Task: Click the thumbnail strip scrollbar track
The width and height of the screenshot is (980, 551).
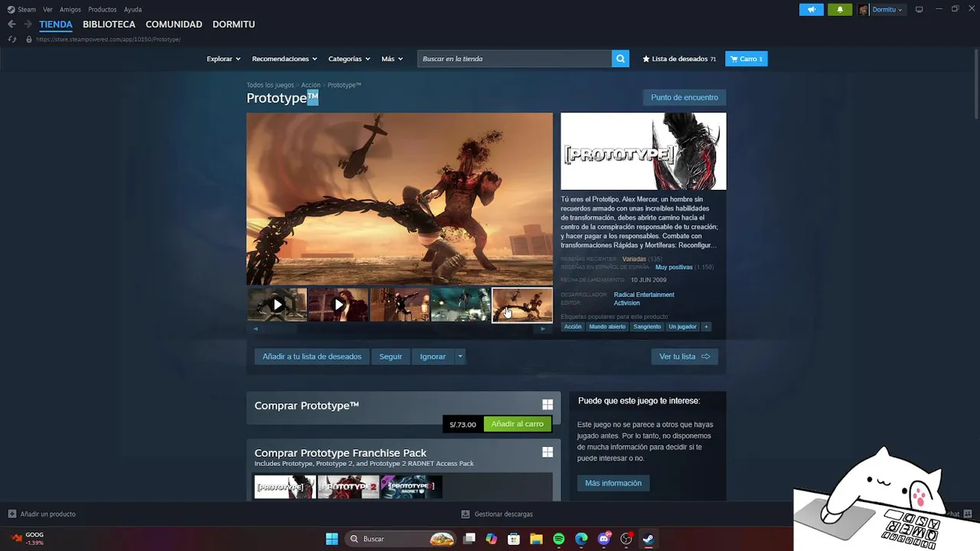Action: [x=399, y=328]
